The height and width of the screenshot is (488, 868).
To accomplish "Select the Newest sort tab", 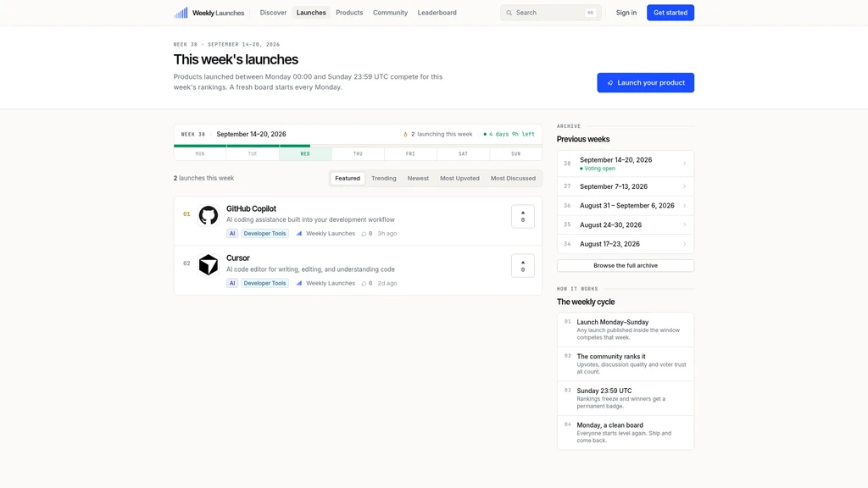I will pos(418,178).
